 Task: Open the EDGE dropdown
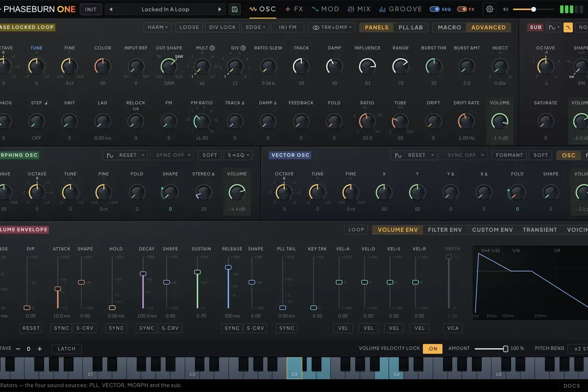255,27
